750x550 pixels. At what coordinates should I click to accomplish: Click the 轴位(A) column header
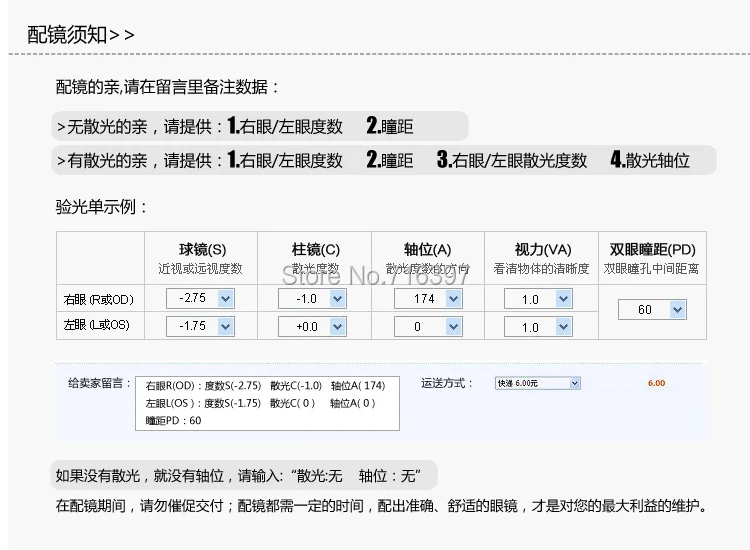pos(428,250)
